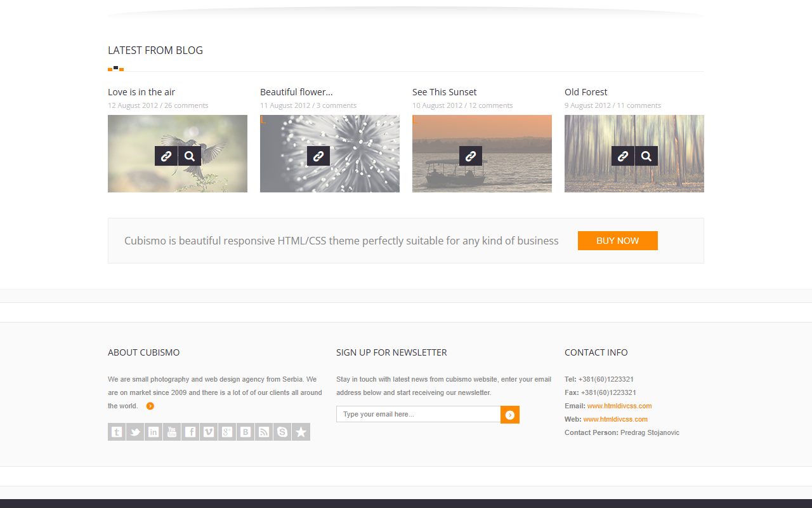The height and width of the screenshot is (508, 812).
Task: Open the LinkedIn social icon
Action: 154,432
